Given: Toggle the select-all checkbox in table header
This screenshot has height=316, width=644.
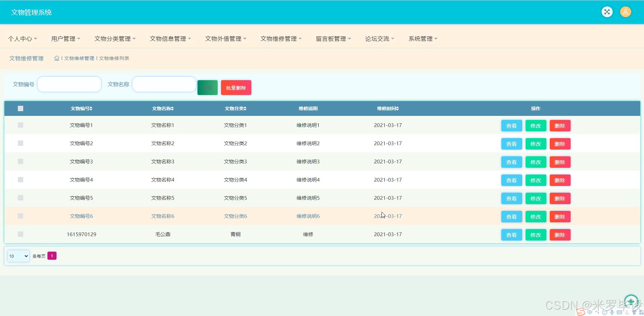Looking at the screenshot, I should pos(21,108).
